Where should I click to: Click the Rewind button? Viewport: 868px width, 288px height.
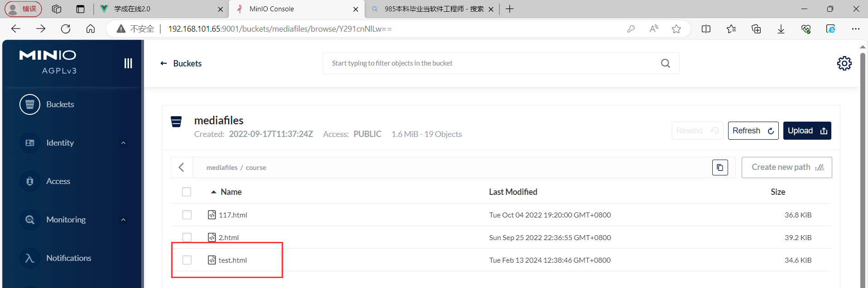[697, 131]
